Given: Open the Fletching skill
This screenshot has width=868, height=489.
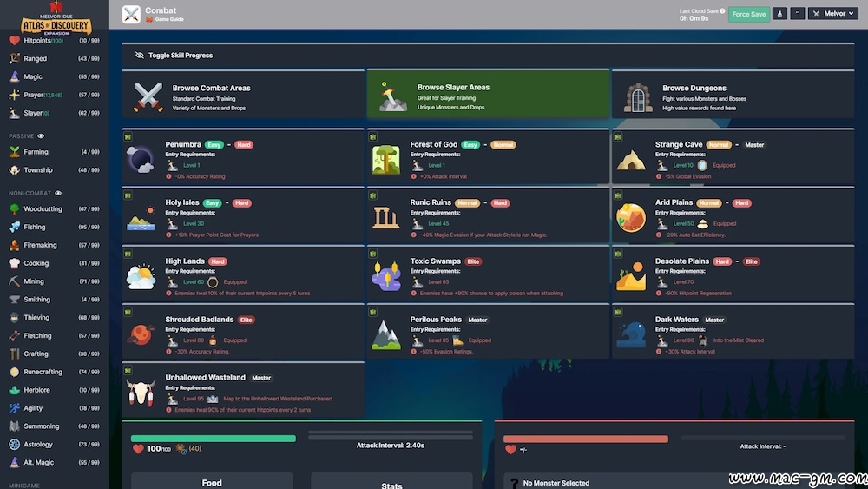Looking at the screenshot, I should (x=54, y=335).
